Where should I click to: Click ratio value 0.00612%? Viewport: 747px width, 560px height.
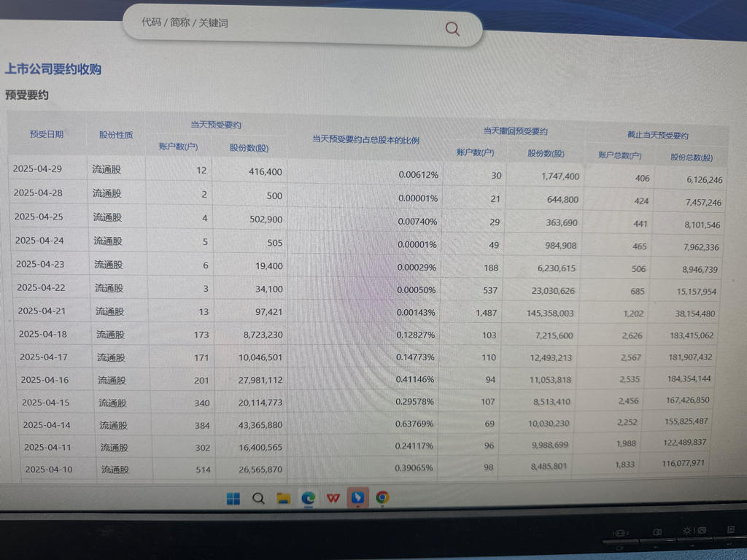coord(418,175)
